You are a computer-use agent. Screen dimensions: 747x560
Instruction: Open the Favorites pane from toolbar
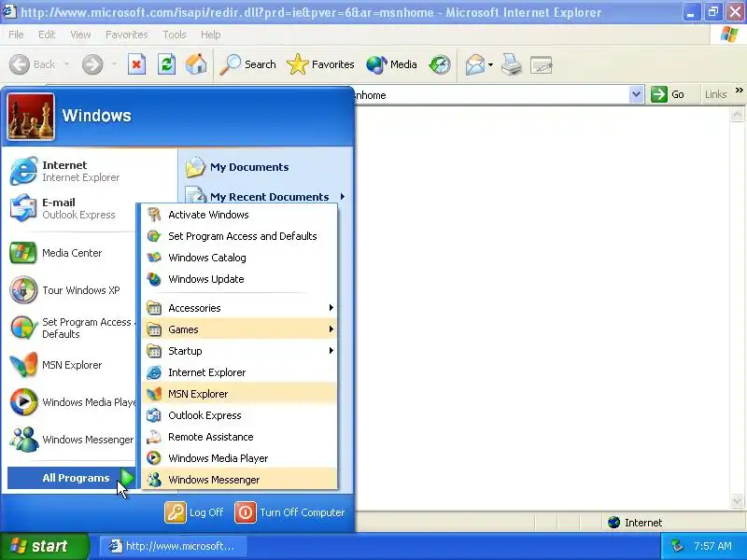(x=320, y=64)
